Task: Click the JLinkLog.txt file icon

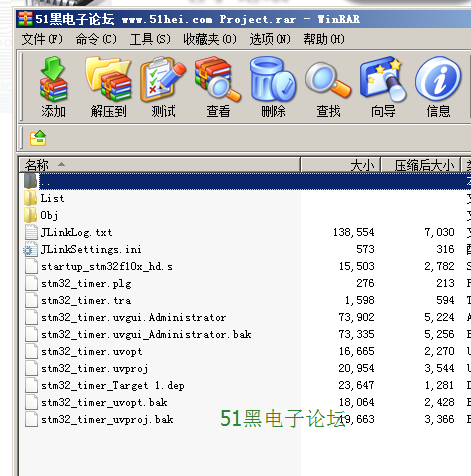Action: click(31, 232)
